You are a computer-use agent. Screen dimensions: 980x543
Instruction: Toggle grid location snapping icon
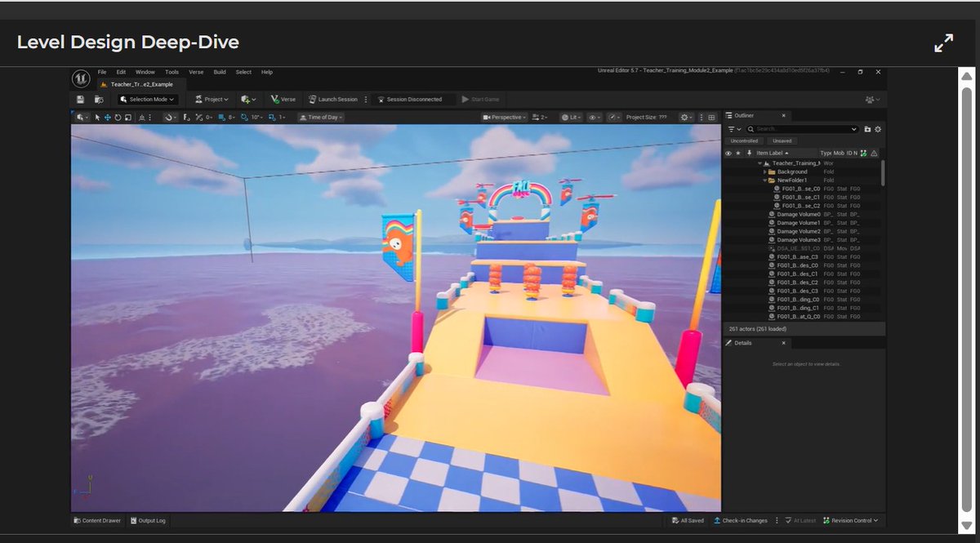[221, 117]
